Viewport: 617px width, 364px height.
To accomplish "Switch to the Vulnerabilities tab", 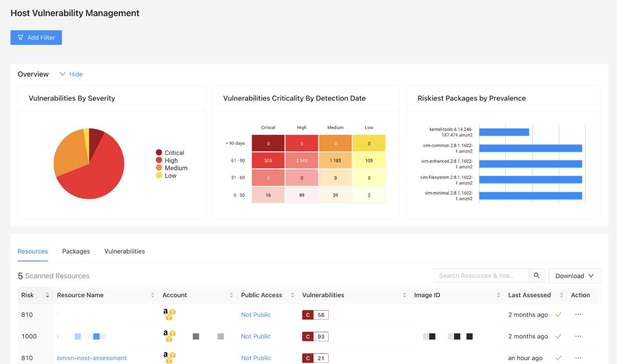I will 124,252.
